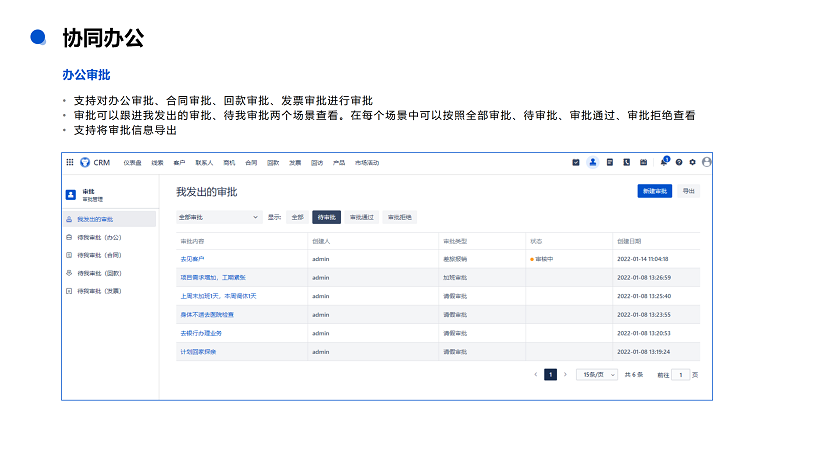The height and width of the screenshot is (461, 820).
Task: Show 审批通过 status filter
Action: coord(361,217)
